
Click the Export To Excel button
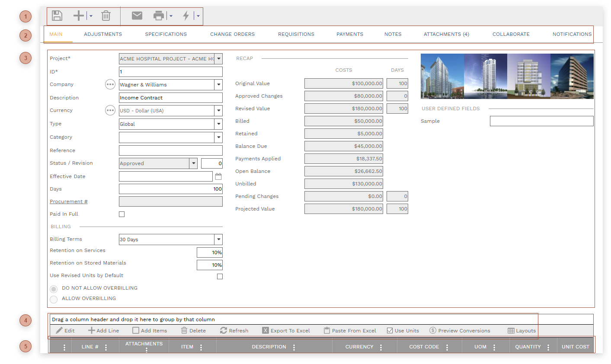click(286, 331)
